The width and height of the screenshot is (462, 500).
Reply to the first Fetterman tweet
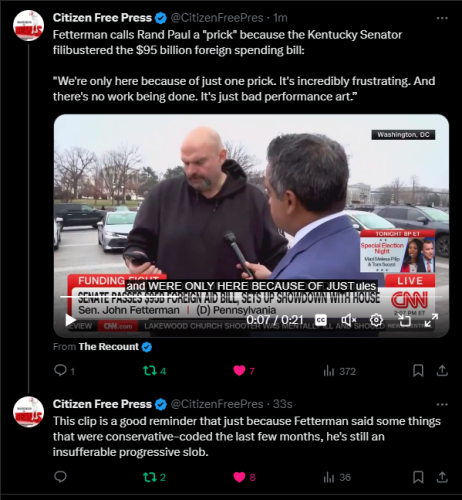[60, 371]
